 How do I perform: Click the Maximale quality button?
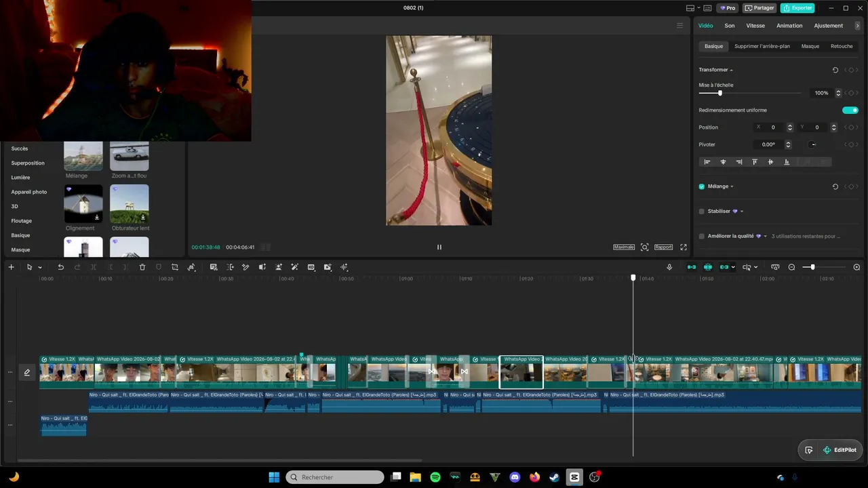(x=624, y=247)
